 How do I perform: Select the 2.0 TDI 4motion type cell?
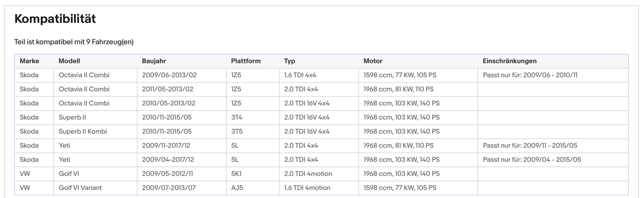pos(308,174)
